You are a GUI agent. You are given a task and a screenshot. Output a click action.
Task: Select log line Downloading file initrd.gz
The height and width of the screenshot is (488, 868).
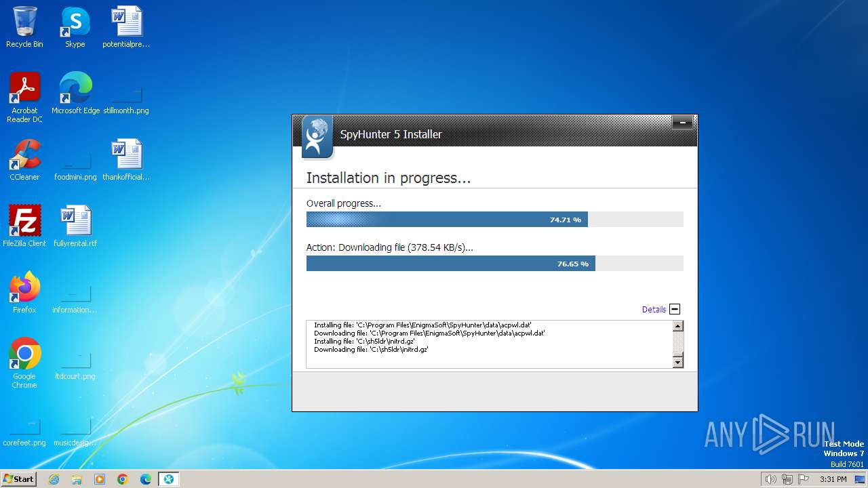371,350
